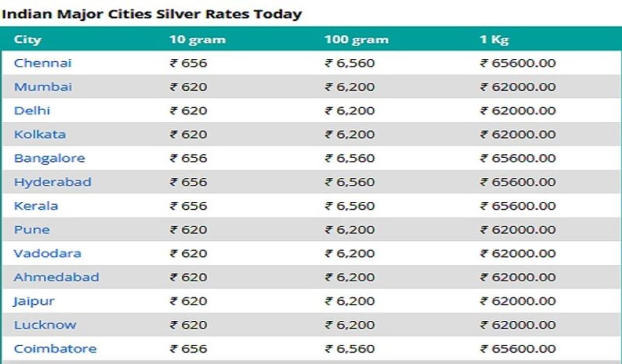Viewport: 622px width, 364px height.
Task: Open the Chennai city link
Action: (43, 63)
